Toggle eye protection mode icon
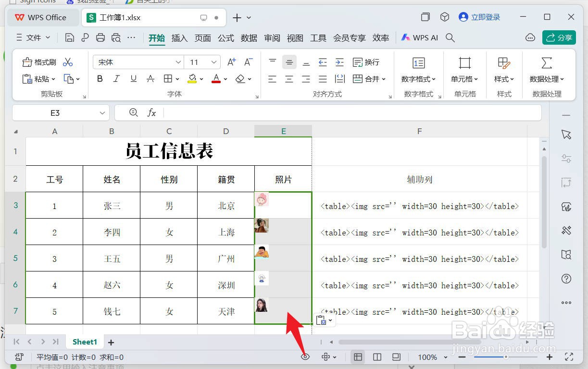 coord(305,357)
